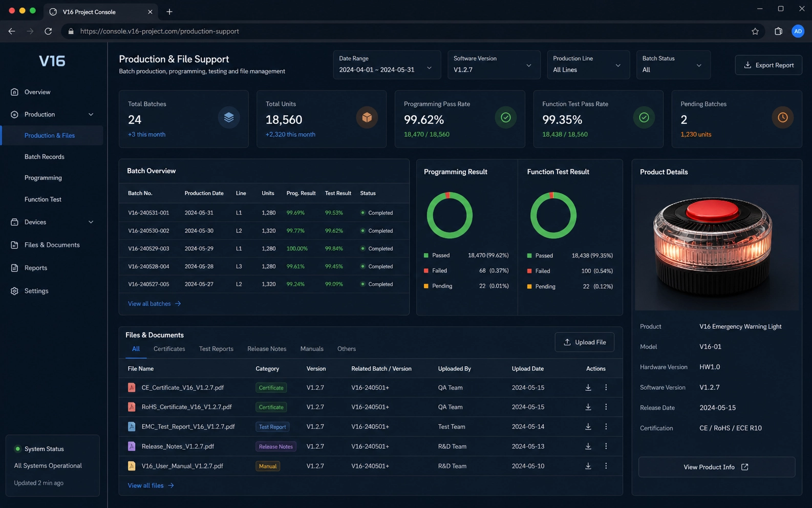
Task: Click the user manual file icon
Action: pos(132,466)
